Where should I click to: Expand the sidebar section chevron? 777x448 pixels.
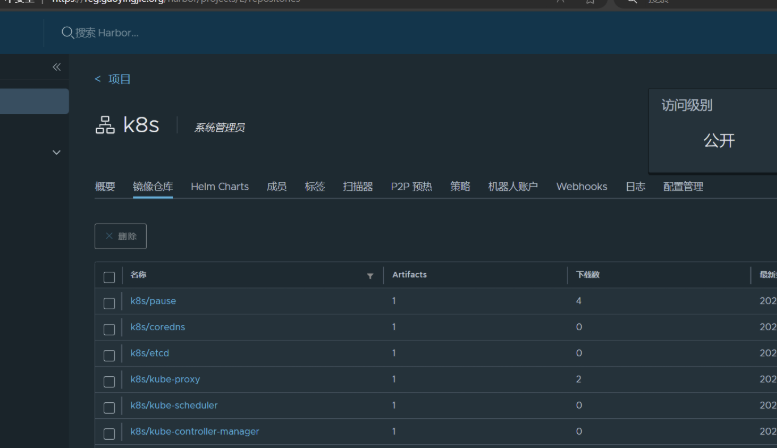pos(56,152)
